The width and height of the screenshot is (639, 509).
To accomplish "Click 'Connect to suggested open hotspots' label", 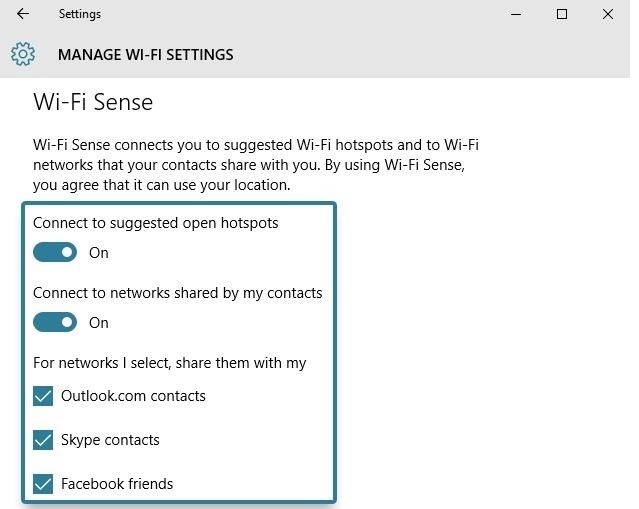I will pos(155,223).
